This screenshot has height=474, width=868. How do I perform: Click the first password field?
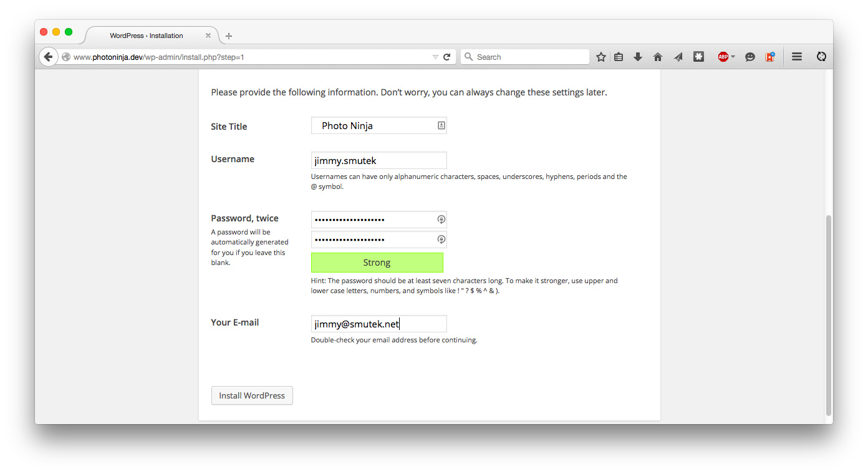click(379, 220)
